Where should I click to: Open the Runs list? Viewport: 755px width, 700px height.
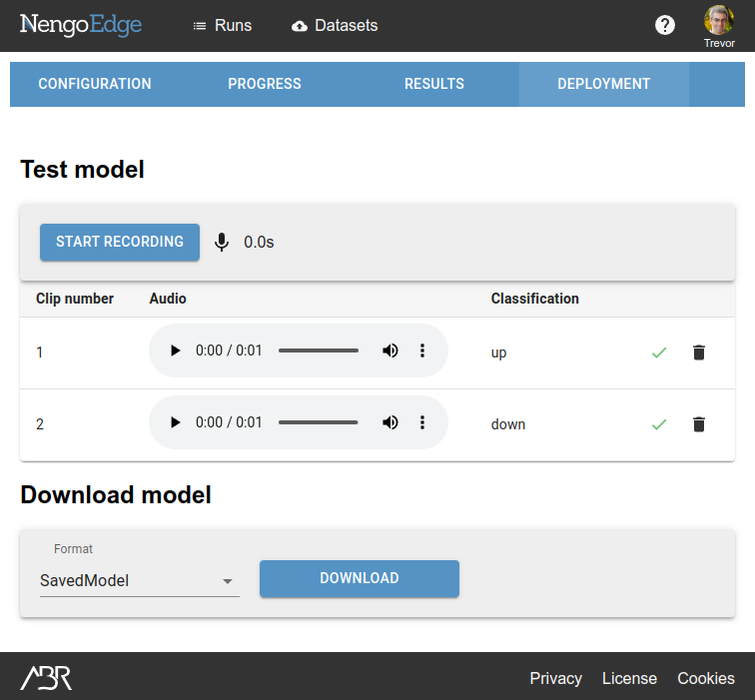click(222, 26)
